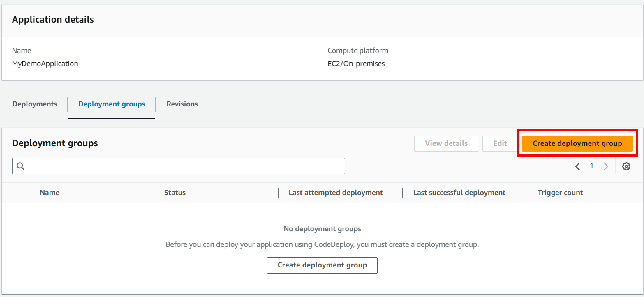Image resolution: width=644 pixels, height=297 pixels.
Task: Click orange Create deployment group button
Action: click(x=577, y=143)
